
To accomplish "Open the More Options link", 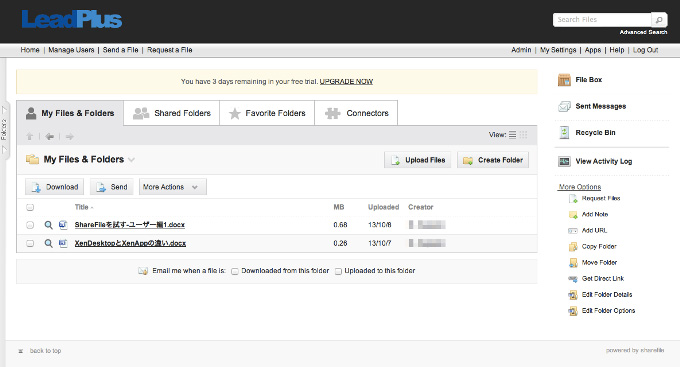I will tap(579, 187).
